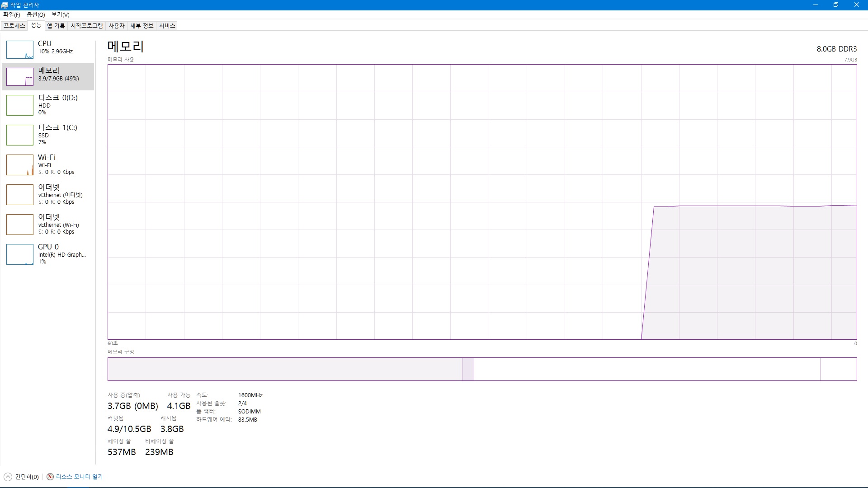Switch to the 성능 tab
868x488 pixels.
click(x=36, y=25)
